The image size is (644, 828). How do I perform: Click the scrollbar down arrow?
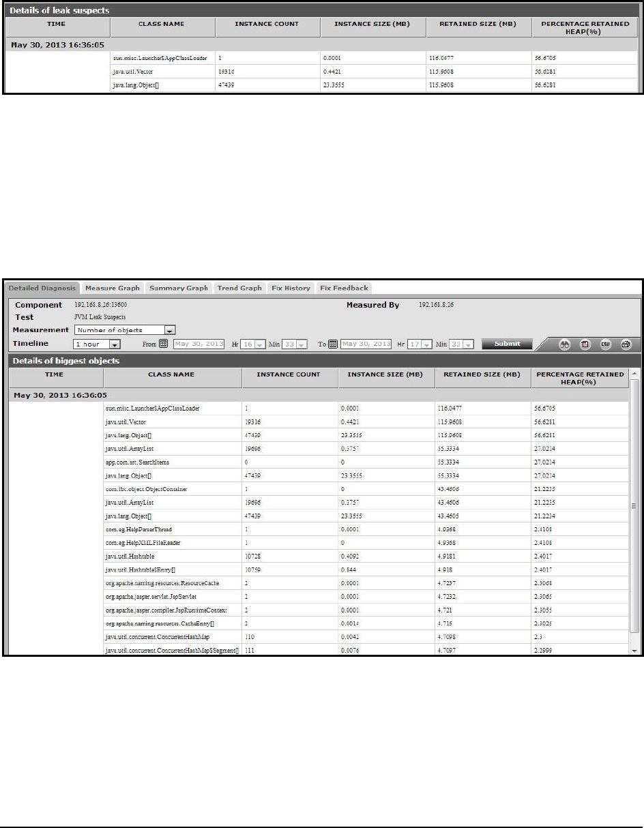[635, 651]
